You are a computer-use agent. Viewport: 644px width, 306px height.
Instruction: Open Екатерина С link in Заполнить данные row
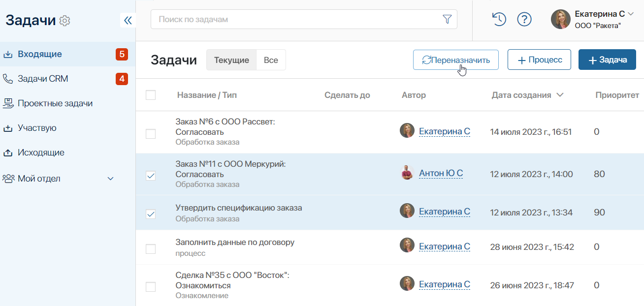445,246
